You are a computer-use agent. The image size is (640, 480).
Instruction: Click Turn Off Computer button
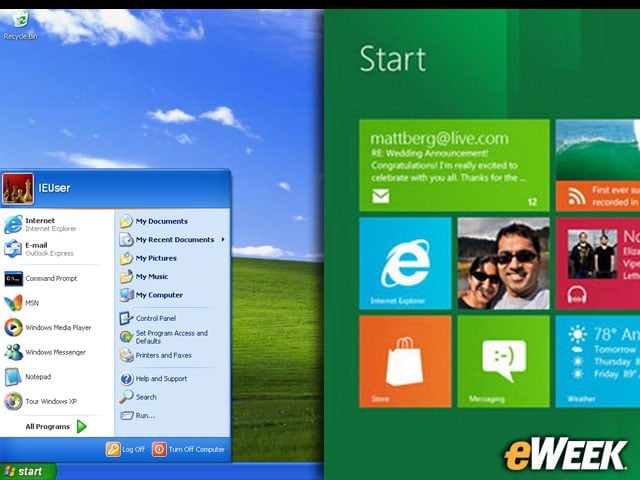pyautogui.click(x=188, y=449)
